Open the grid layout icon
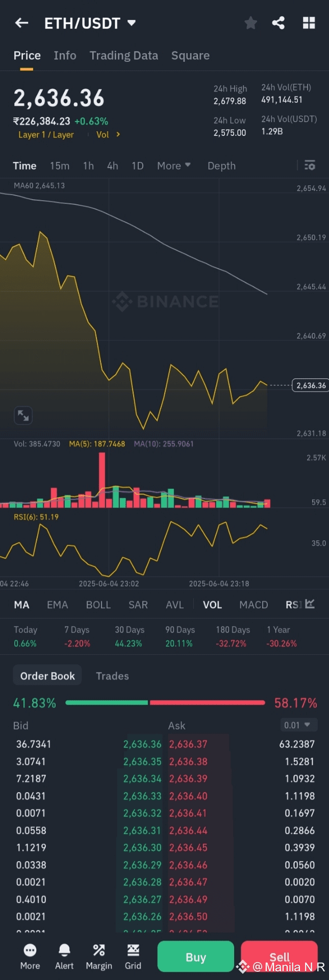 pyautogui.click(x=309, y=23)
